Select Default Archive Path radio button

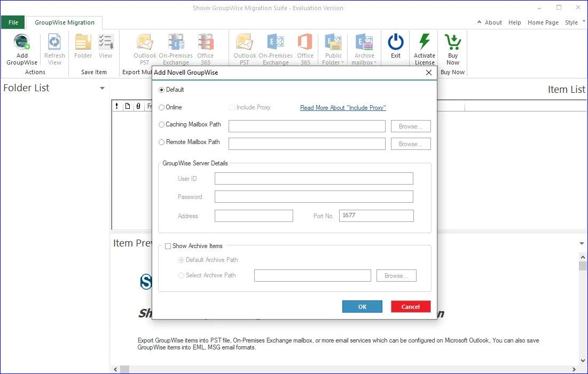point(181,260)
